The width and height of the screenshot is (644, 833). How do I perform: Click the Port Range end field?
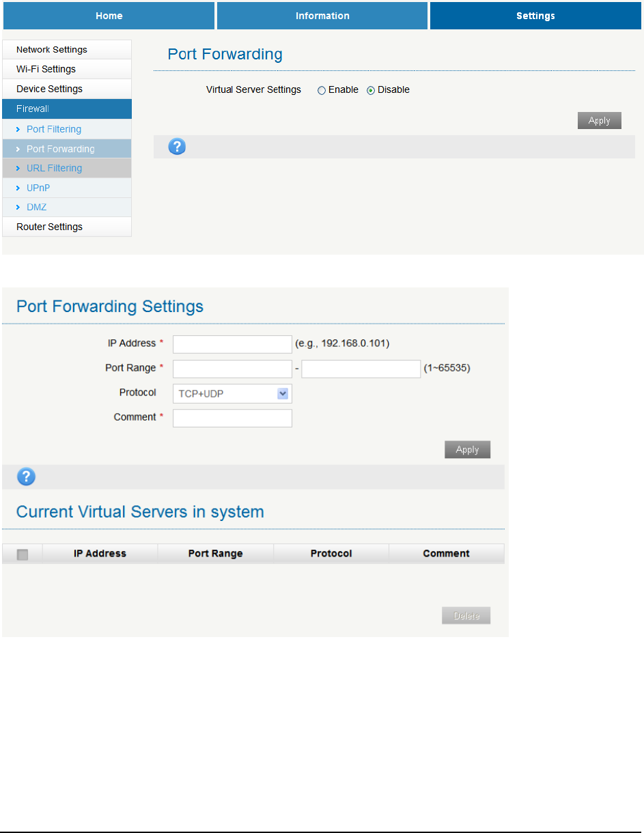pyautogui.click(x=361, y=369)
